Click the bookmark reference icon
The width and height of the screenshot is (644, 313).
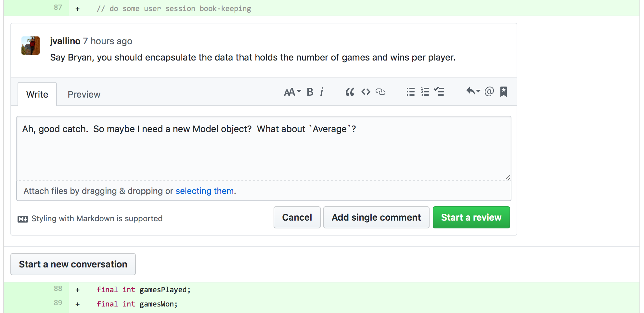(503, 92)
